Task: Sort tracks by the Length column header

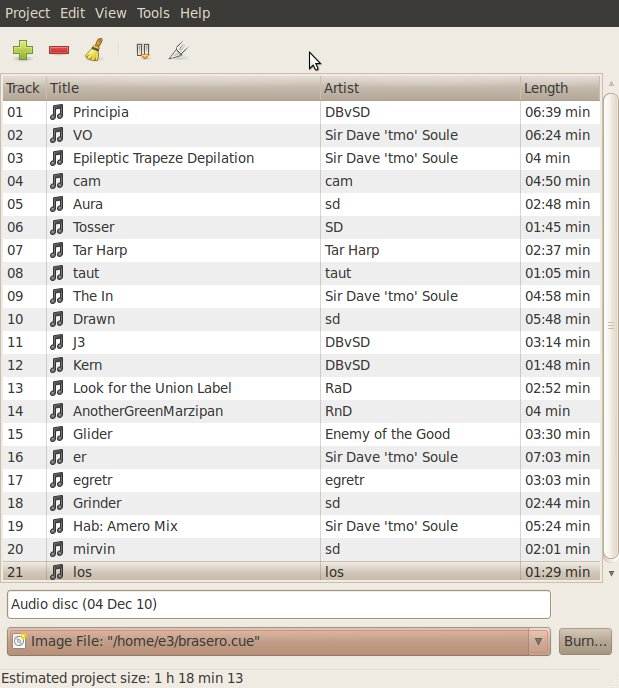Action: pyautogui.click(x=560, y=88)
